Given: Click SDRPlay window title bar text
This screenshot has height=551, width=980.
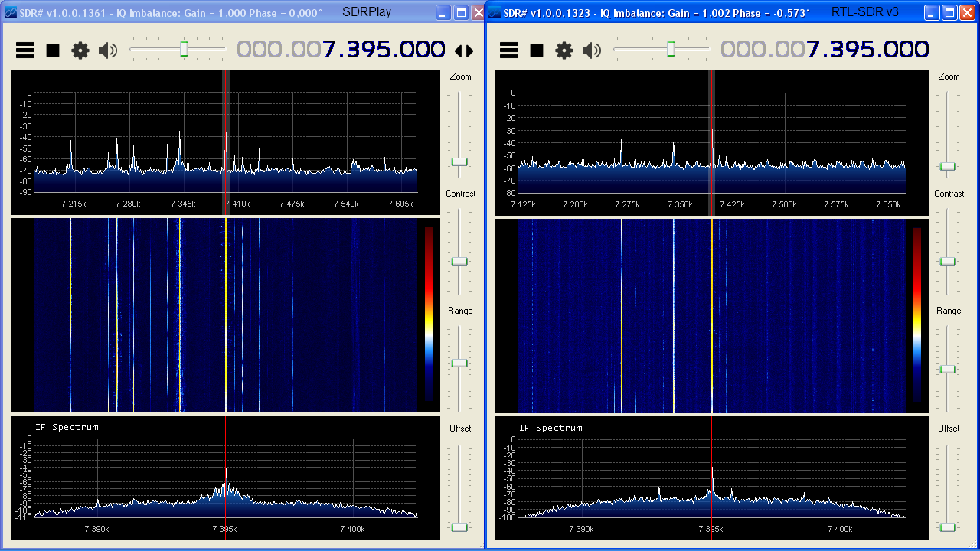Looking at the screenshot, I should pos(171,13).
